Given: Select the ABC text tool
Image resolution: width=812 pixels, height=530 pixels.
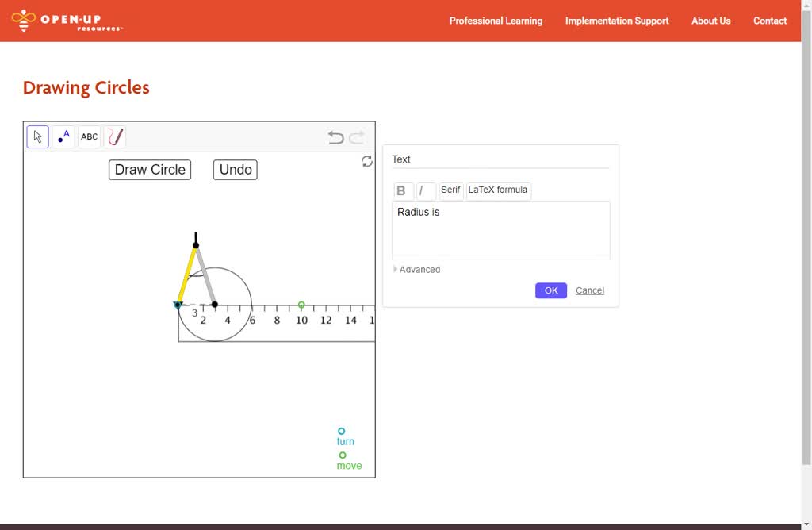Looking at the screenshot, I should pos(89,136).
